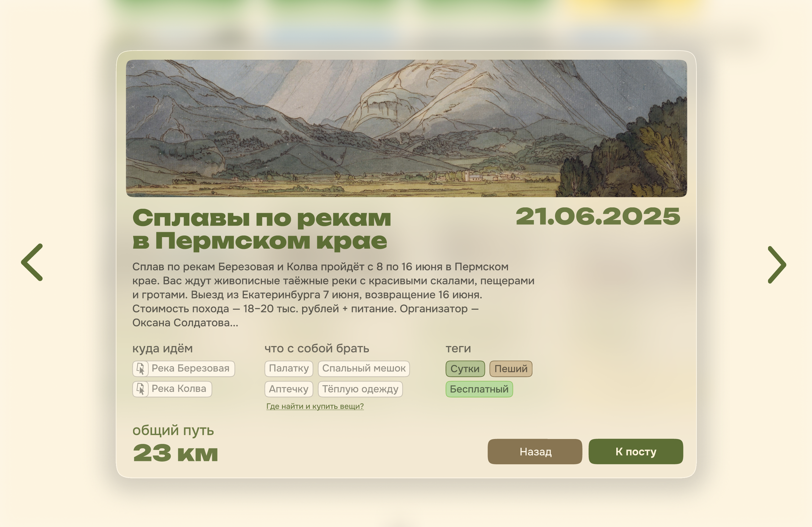Open the Где найти и купить вещи? link
The width and height of the screenshot is (812, 527).
tap(315, 406)
